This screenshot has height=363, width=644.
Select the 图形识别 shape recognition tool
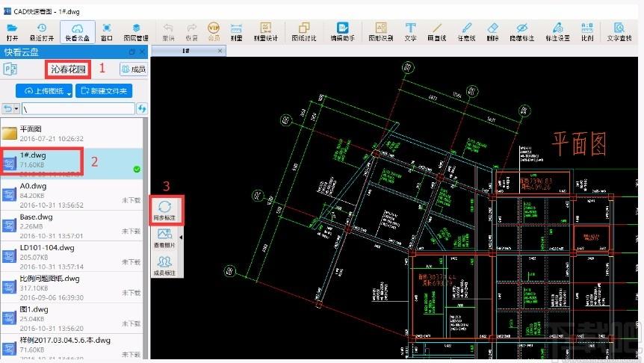[x=381, y=31]
